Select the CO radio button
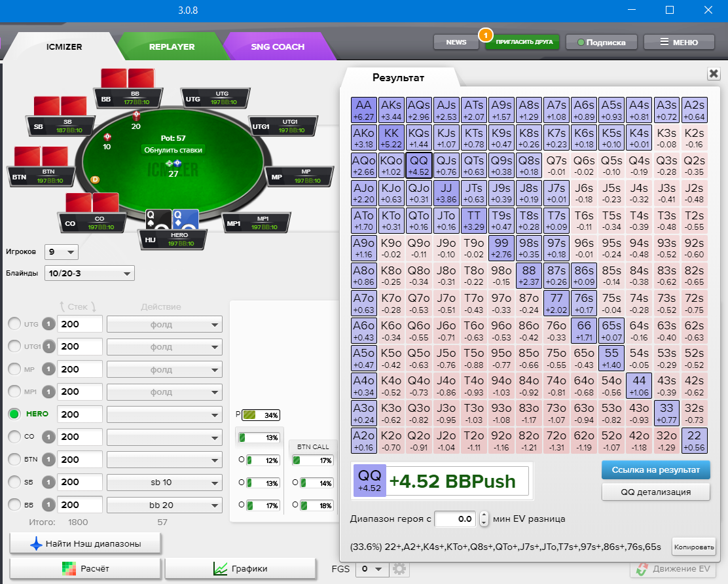The image size is (728, 584). (x=14, y=437)
